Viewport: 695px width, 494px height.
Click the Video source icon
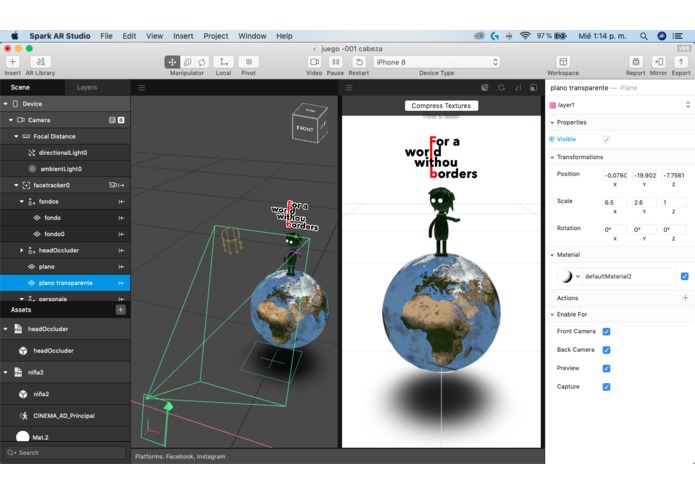[x=314, y=62]
